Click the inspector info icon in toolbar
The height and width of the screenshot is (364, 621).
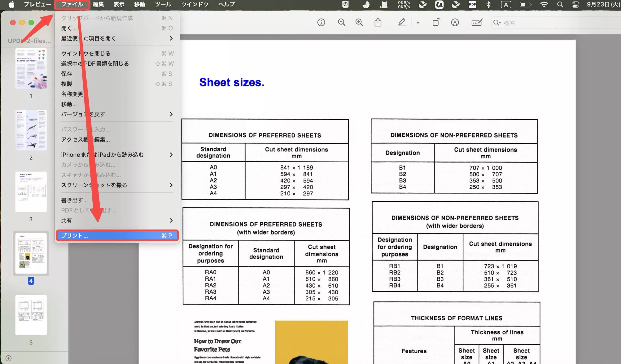click(x=321, y=23)
